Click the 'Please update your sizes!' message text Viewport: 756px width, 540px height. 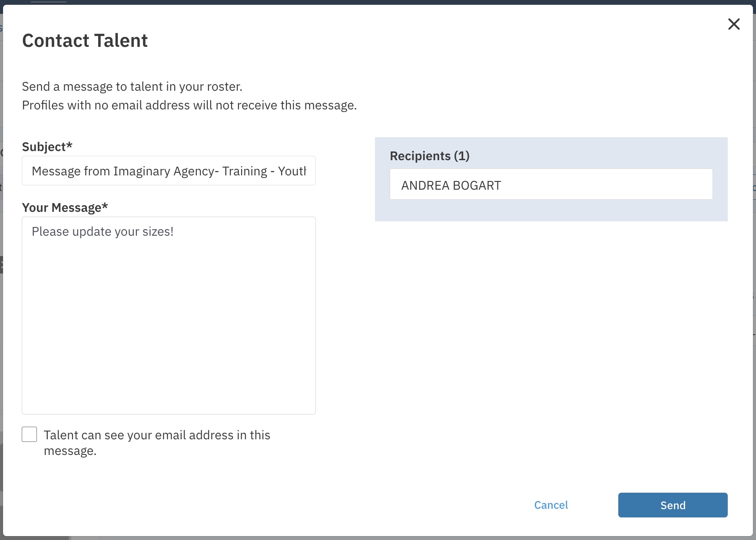[x=103, y=232]
